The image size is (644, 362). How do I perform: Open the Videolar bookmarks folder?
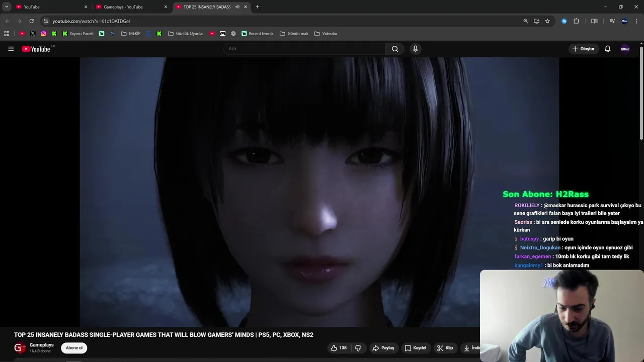[x=326, y=34]
